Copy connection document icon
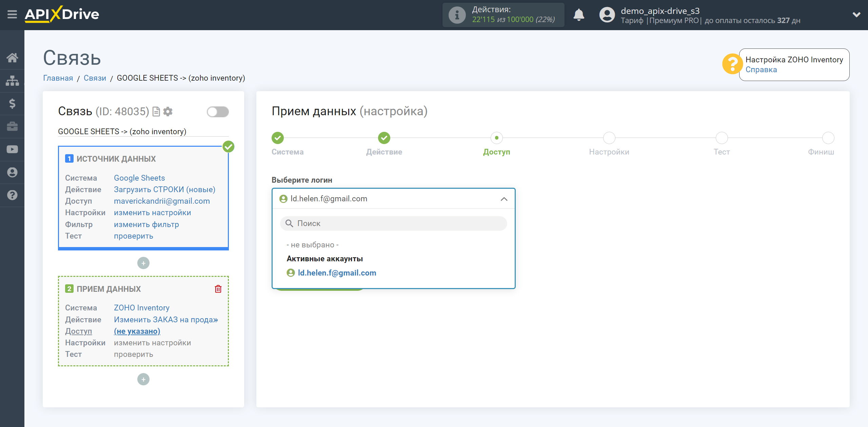 [156, 111]
